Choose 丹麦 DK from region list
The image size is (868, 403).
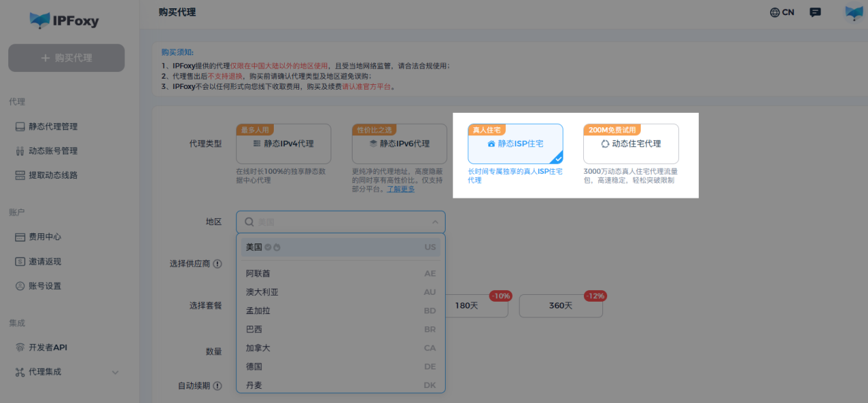341,385
